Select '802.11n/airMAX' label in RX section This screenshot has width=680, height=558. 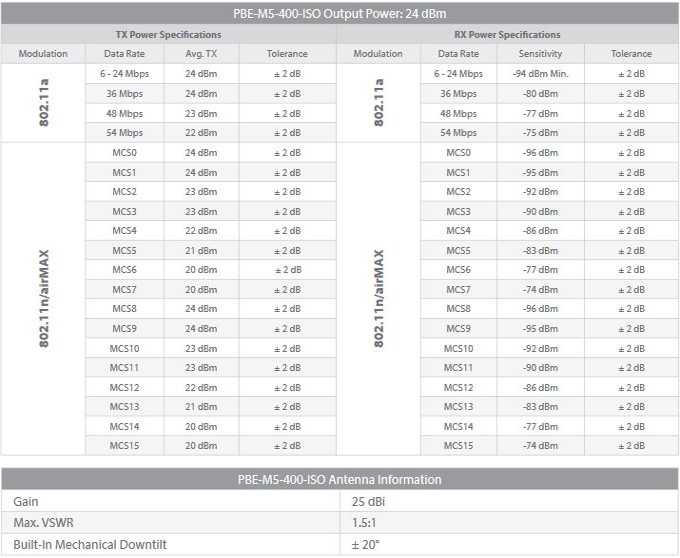pos(379,299)
